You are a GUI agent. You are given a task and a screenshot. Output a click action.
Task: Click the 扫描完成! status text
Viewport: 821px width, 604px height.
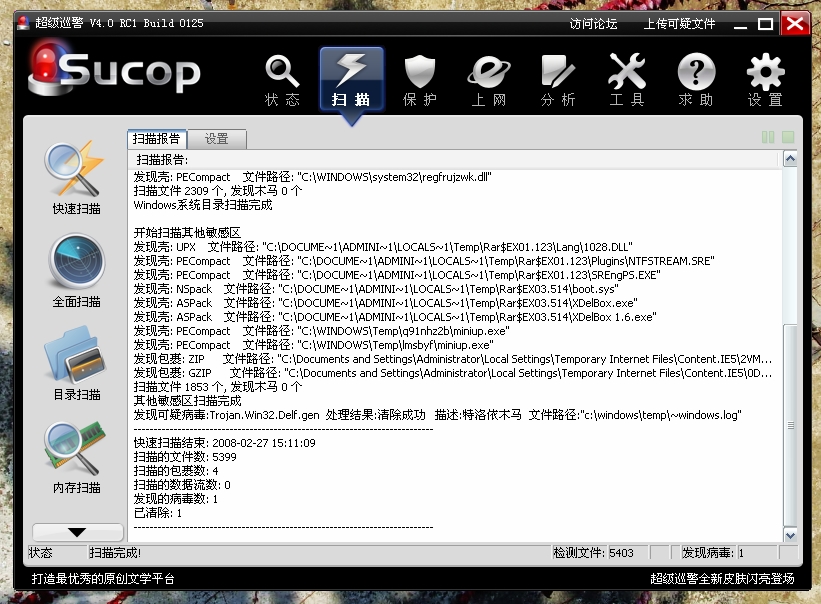115,553
